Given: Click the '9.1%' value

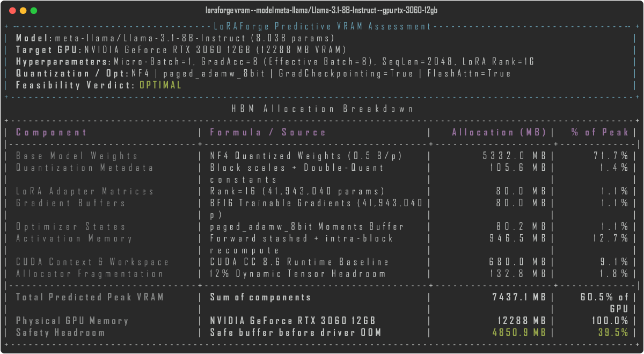Looking at the screenshot, I should point(614,263).
